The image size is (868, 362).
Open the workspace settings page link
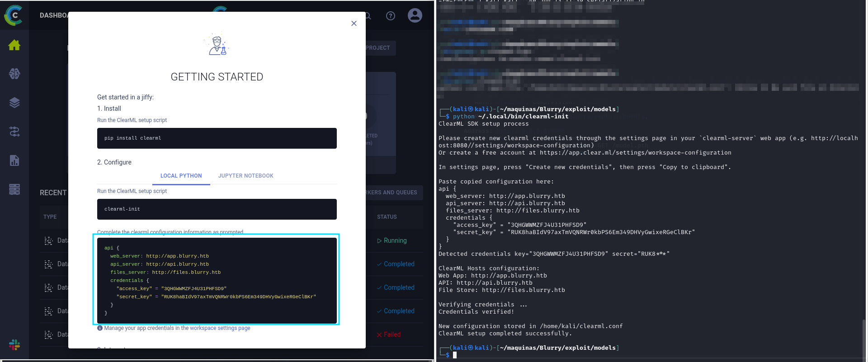(x=220, y=328)
